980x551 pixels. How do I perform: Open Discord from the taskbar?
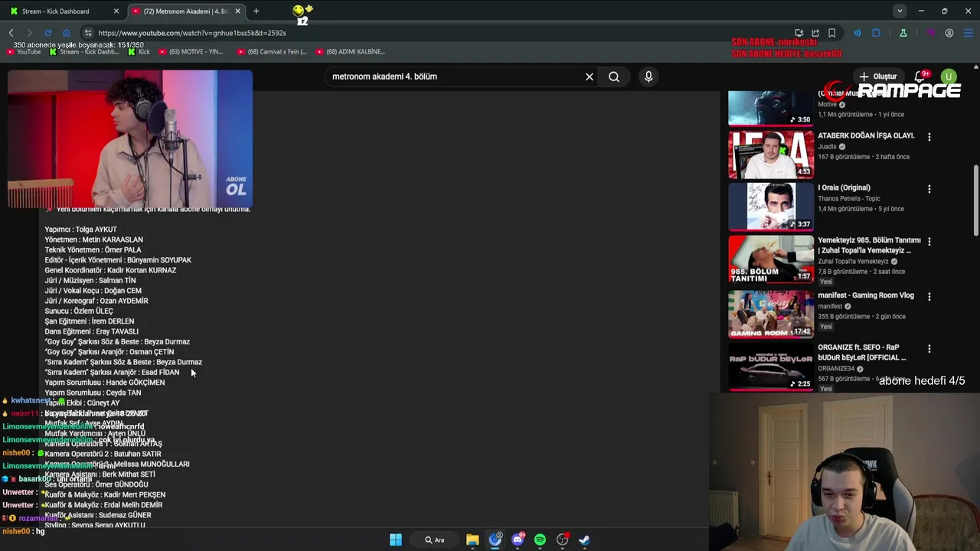pyautogui.click(x=518, y=540)
